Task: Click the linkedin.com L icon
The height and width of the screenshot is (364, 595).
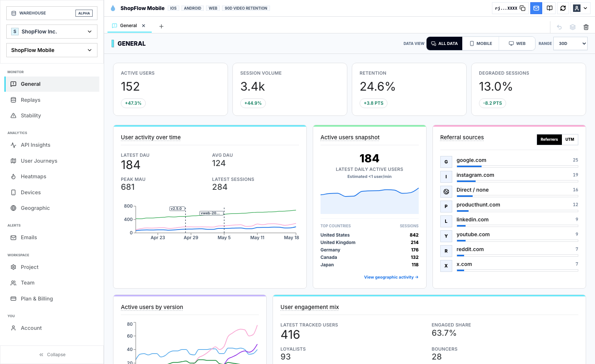Action: click(446, 221)
